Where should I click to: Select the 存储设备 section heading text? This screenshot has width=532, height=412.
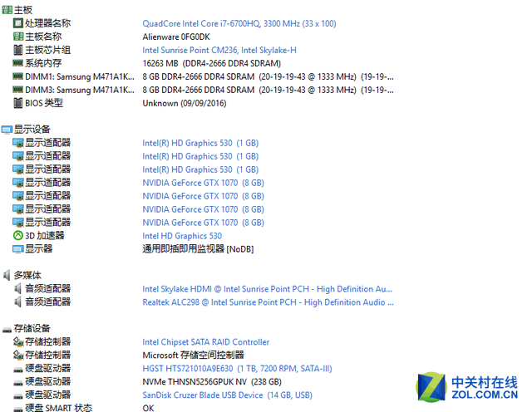pyautogui.click(x=32, y=328)
